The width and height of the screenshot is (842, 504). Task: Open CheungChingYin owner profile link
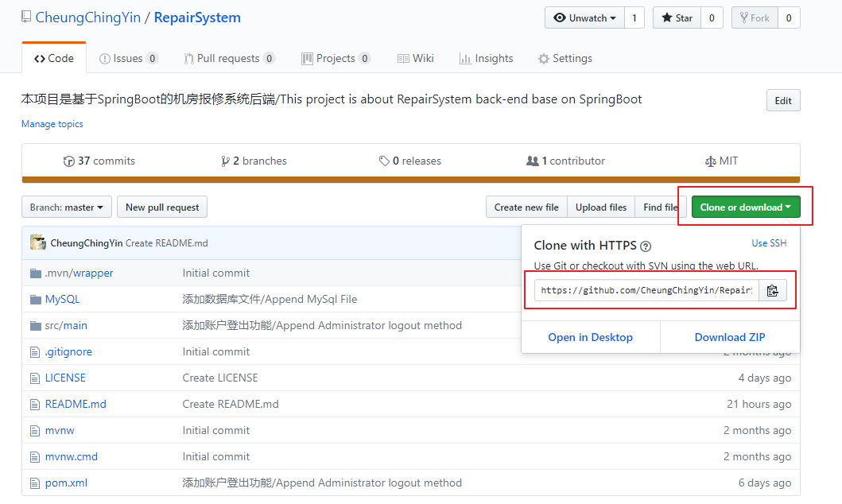click(88, 17)
